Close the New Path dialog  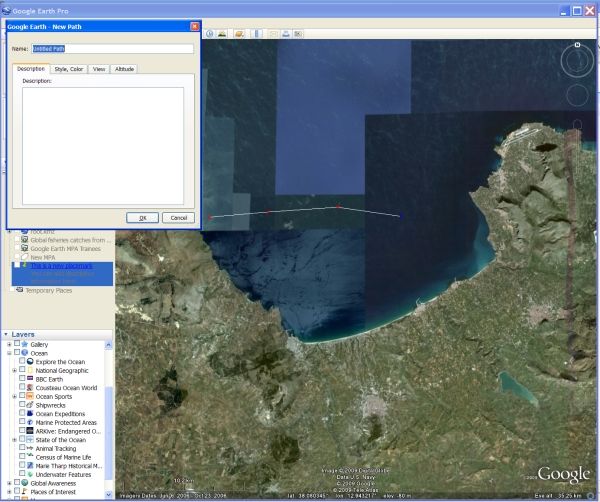pyautogui.click(x=195, y=26)
